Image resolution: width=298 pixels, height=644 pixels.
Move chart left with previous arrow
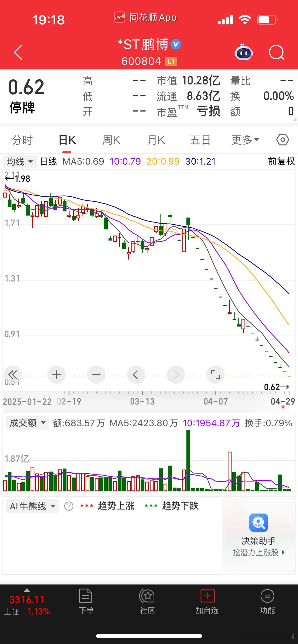[x=136, y=375]
